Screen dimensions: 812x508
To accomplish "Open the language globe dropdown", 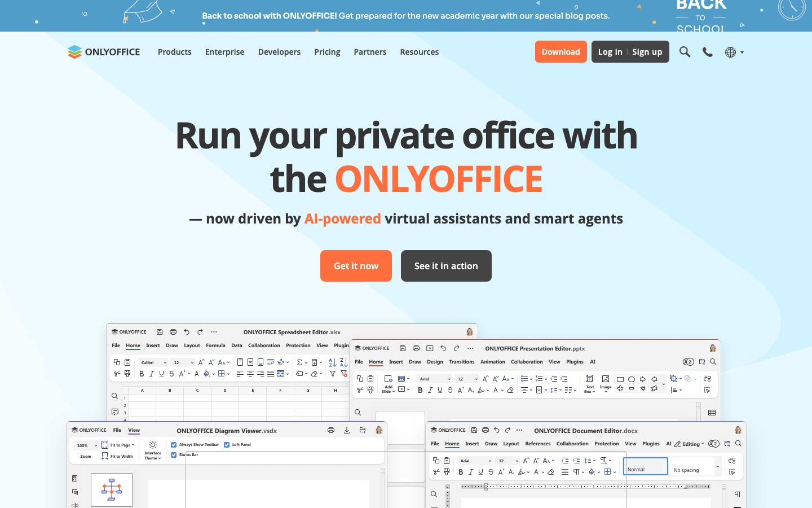I will tap(734, 52).
